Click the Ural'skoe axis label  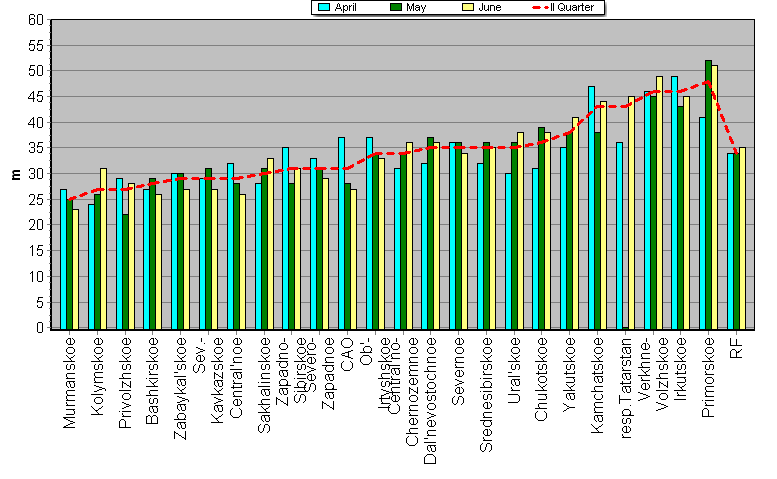[x=515, y=370]
